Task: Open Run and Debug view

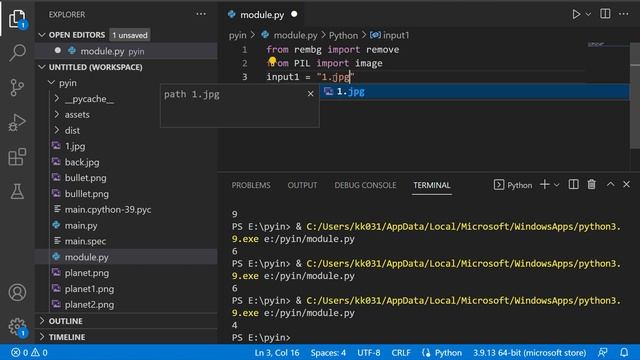Action: coord(17,122)
